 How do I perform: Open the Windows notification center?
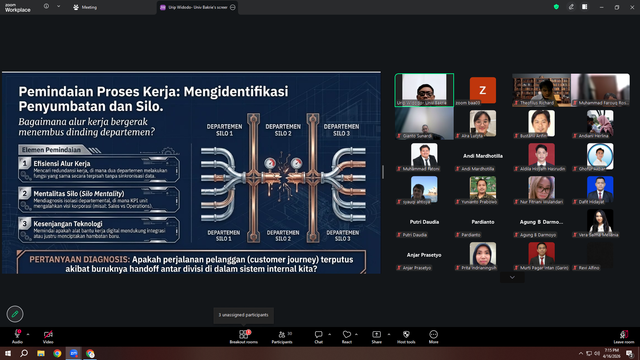tap(630, 353)
